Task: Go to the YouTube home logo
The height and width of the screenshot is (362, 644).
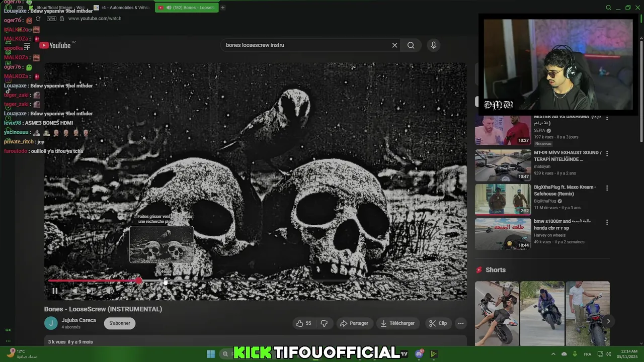Action: point(55,46)
